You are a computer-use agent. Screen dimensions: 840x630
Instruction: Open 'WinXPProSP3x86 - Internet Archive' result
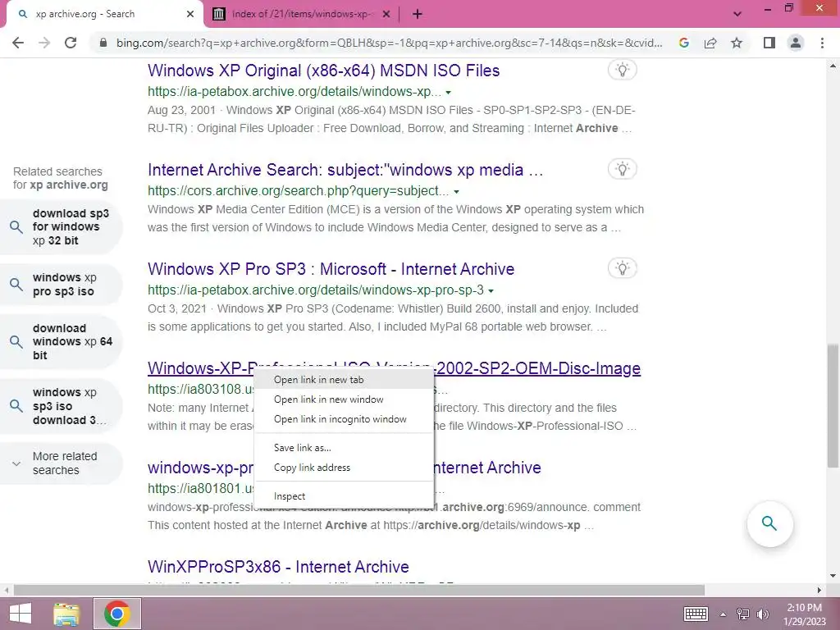tap(279, 567)
